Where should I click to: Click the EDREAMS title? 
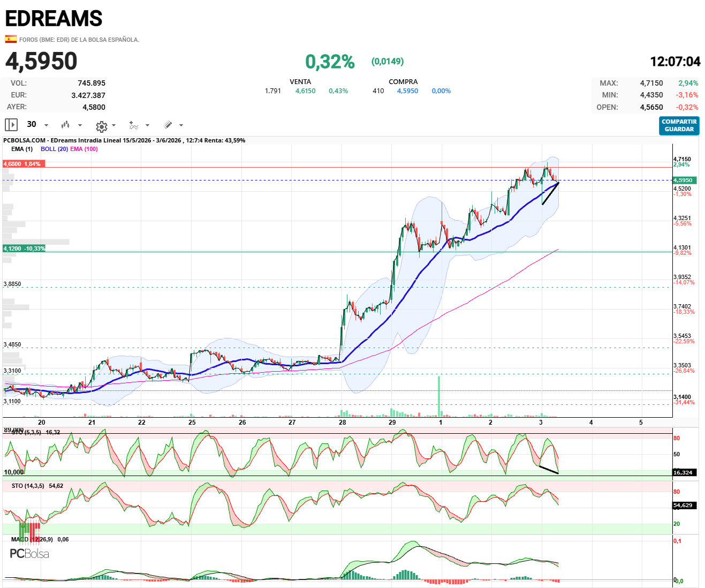click(x=54, y=18)
